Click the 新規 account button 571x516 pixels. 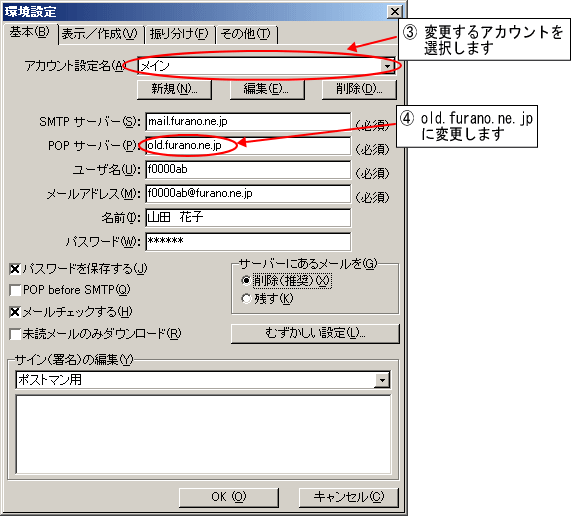(x=174, y=89)
